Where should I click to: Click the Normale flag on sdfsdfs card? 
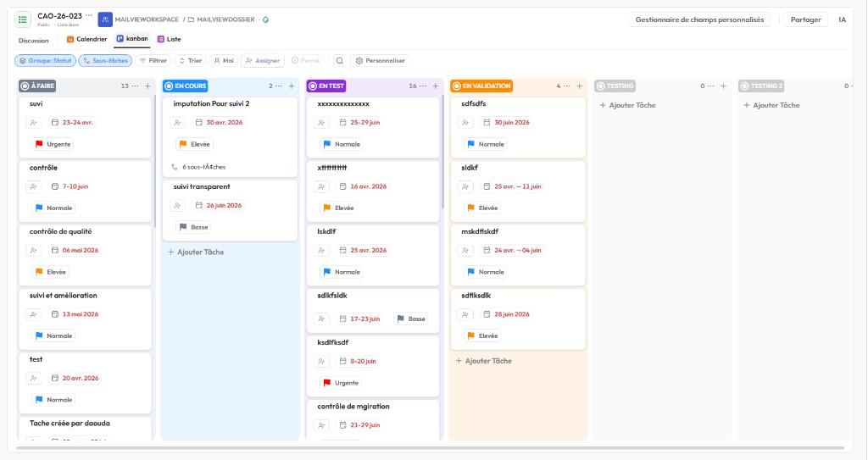click(486, 144)
